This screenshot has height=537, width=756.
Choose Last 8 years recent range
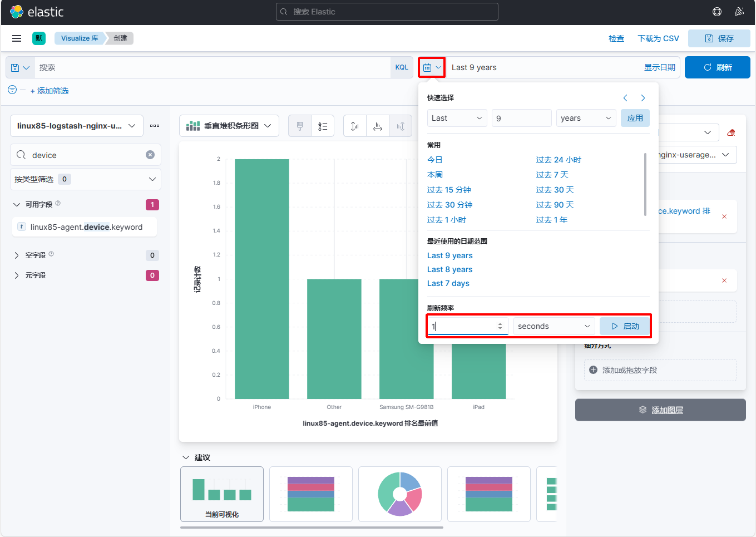(x=449, y=269)
